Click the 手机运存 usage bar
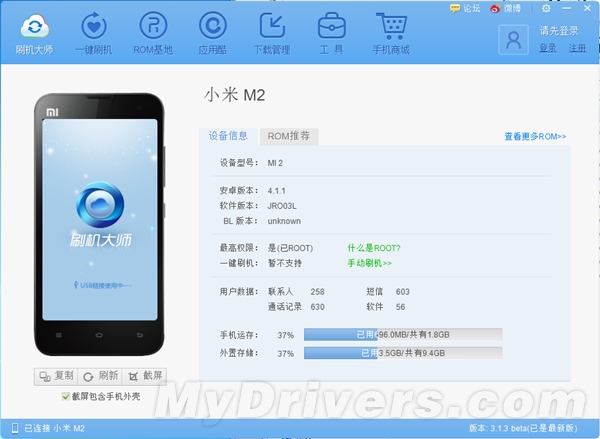The width and height of the screenshot is (600, 439). 403,335
